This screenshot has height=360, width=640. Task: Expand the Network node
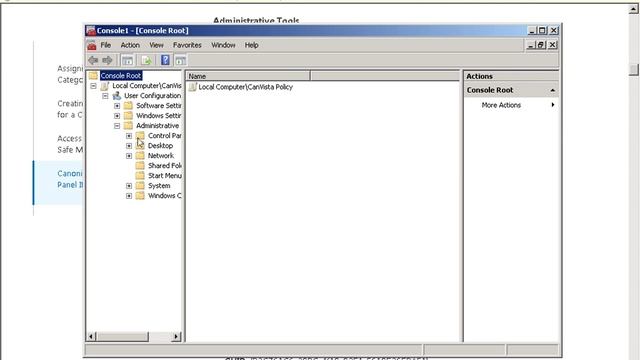(129, 156)
